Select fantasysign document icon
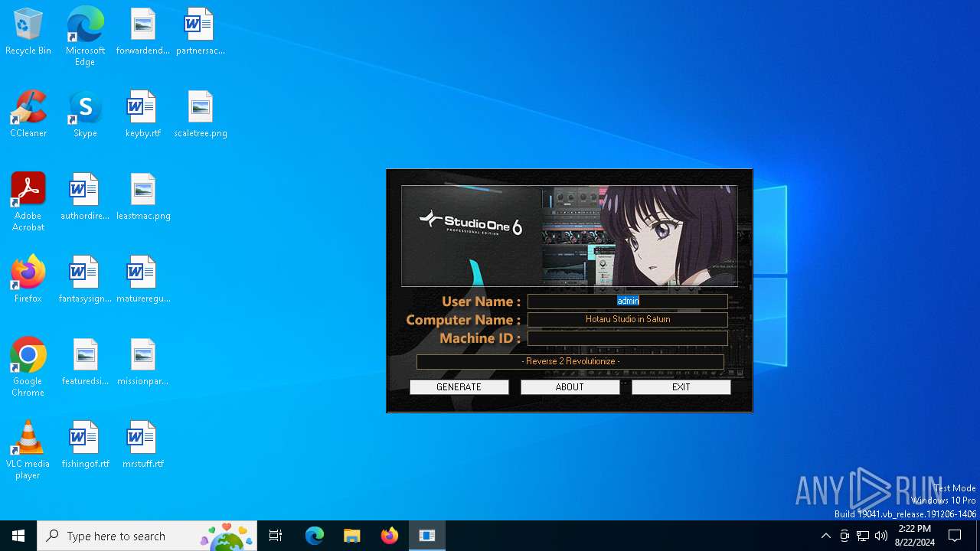The image size is (980, 551). tap(85, 280)
